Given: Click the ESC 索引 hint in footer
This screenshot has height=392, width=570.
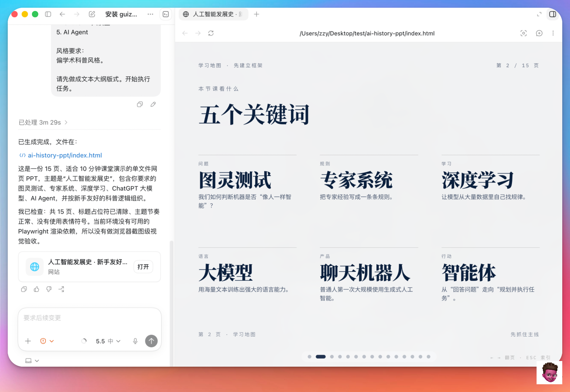Looking at the screenshot, I should [538, 358].
